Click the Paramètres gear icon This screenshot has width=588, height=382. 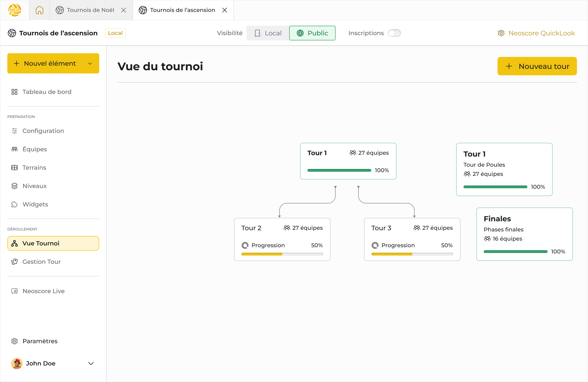[14, 341]
